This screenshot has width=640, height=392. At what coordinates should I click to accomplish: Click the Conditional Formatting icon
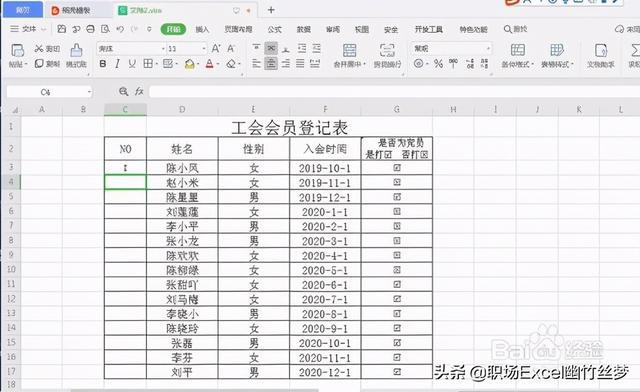click(x=518, y=50)
